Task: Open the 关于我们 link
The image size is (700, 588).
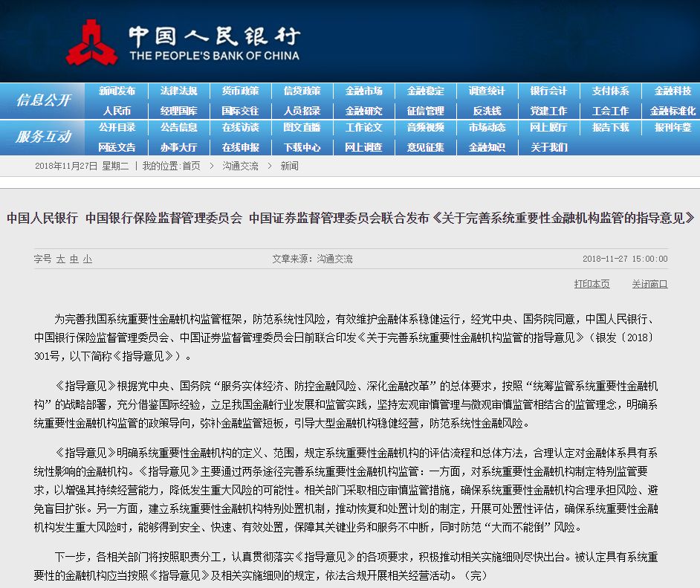Action: (548, 147)
